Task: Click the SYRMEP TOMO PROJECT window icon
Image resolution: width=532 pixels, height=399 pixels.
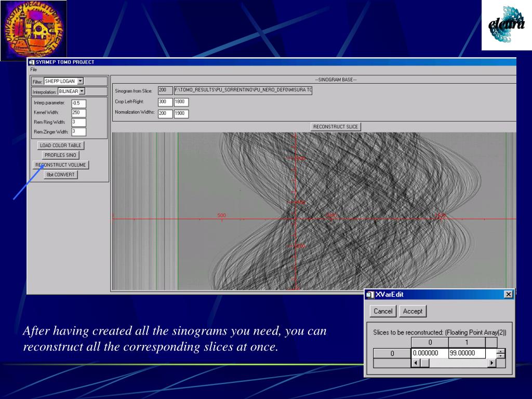Action: [32, 62]
